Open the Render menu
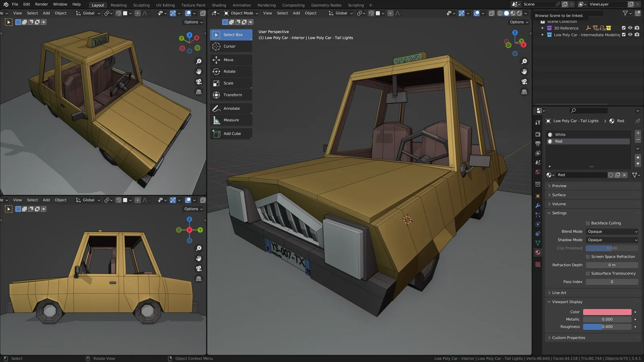644x362 pixels. tap(41, 4)
